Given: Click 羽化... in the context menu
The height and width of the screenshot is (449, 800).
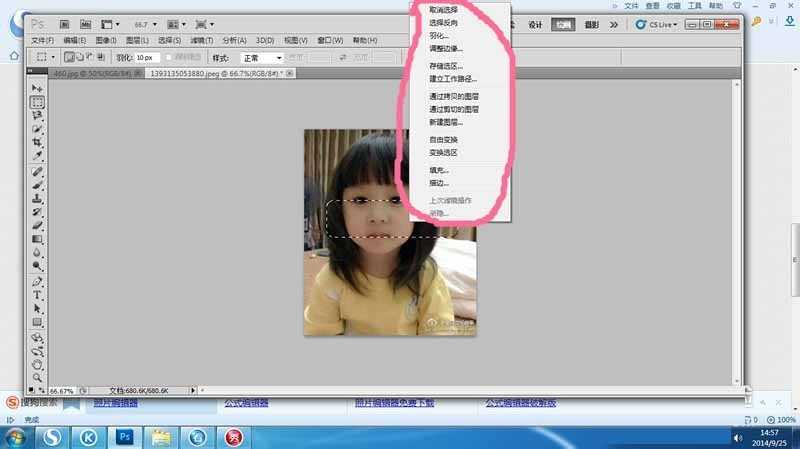Looking at the screenshot, I should pos(440,35).
